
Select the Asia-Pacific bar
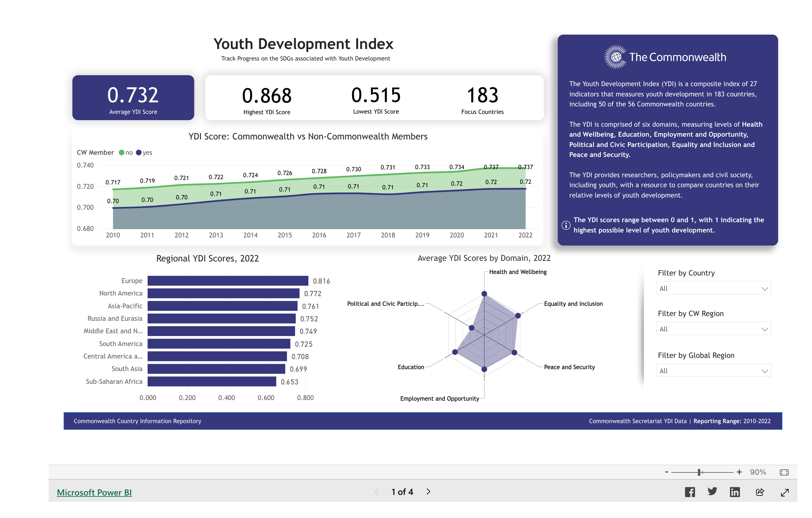pyautogui.click(x=222, y=306)
